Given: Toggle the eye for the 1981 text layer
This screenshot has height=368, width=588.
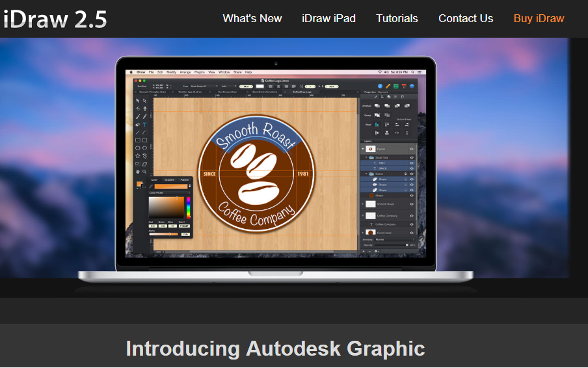Looking at the screenshot, I should (412, 163).
